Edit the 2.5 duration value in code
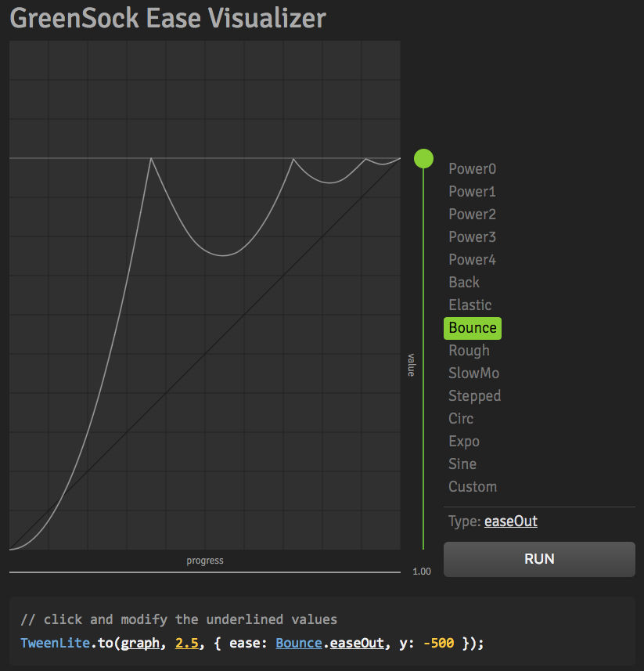The height and width of the screenshot is (671, 644). (187, 643)
